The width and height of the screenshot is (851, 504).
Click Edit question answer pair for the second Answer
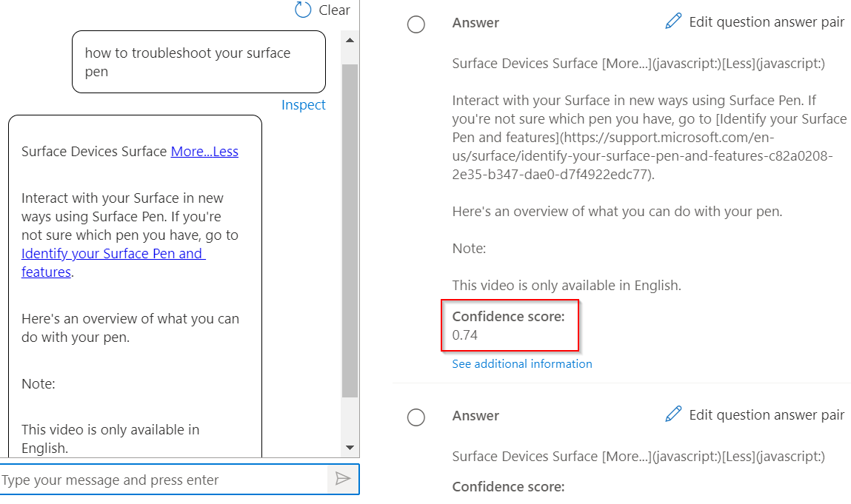pos(767,415)
